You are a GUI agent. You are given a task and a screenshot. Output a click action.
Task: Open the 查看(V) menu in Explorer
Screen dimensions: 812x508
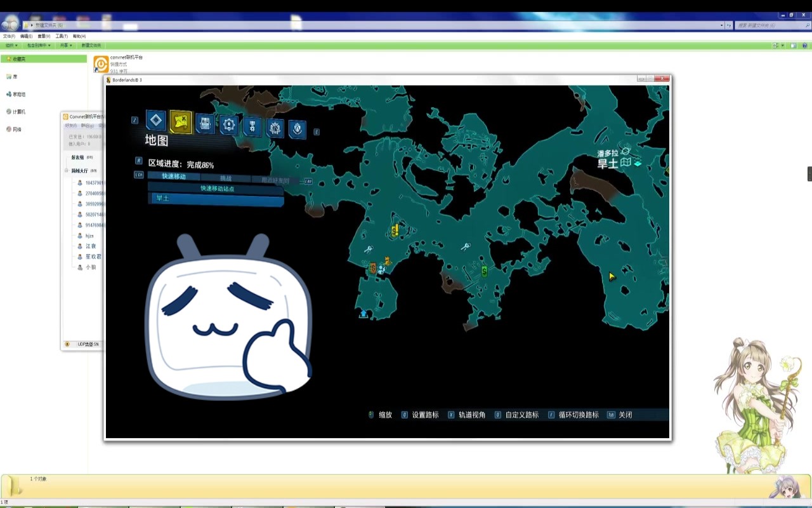(44, 36)
